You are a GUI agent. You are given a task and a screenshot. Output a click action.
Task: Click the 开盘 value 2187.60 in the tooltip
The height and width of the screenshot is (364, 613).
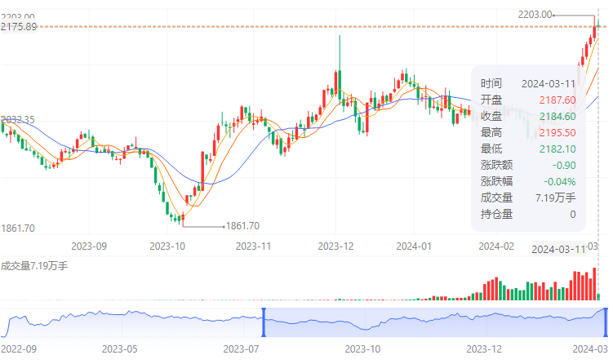[558, 100]
